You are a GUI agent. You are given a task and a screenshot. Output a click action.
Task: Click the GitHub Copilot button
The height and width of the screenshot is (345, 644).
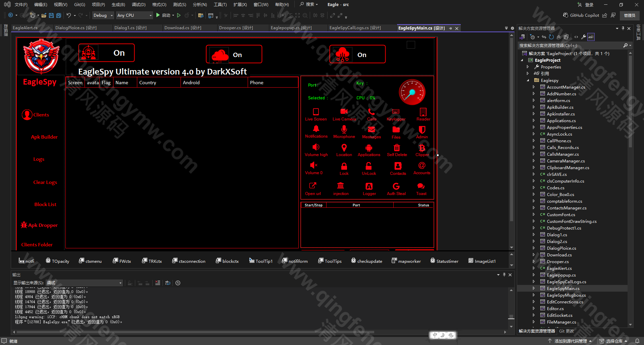pyautogui.click(x=581, y=15)
